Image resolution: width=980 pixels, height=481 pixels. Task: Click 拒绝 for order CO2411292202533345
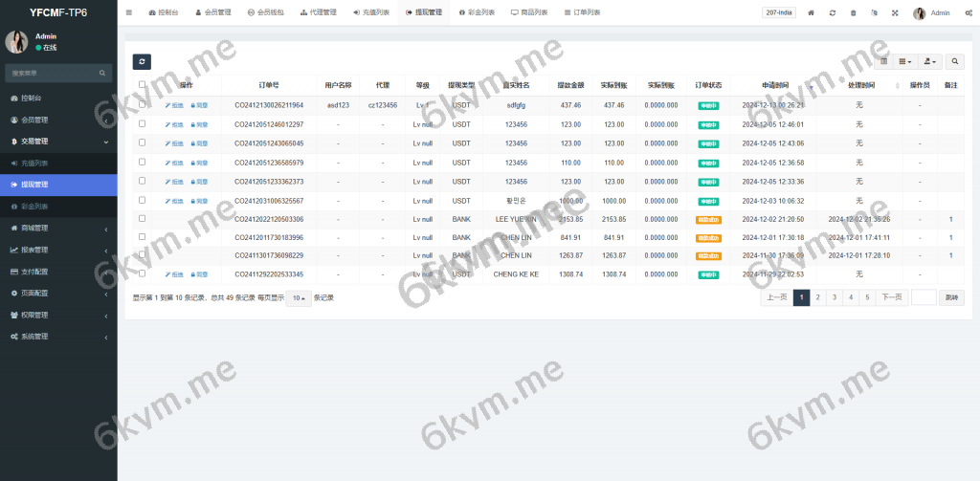click(x=174, y=274)
